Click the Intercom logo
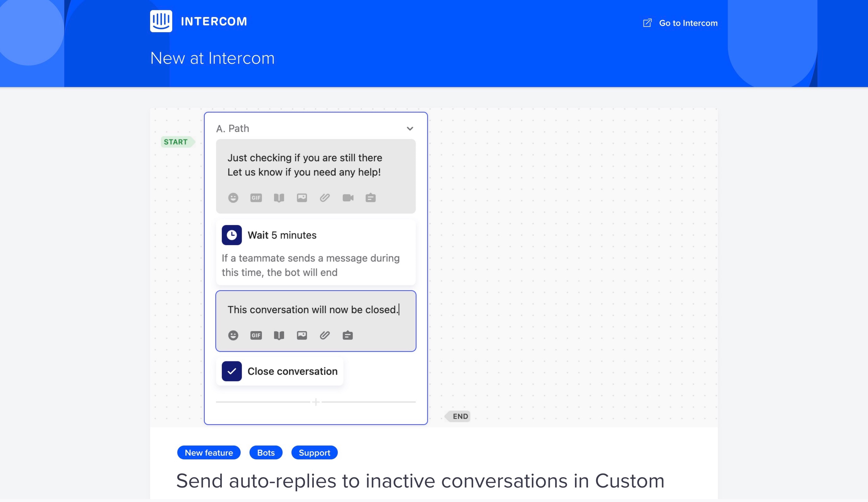868x502 pixels. (x=161, y=21)
